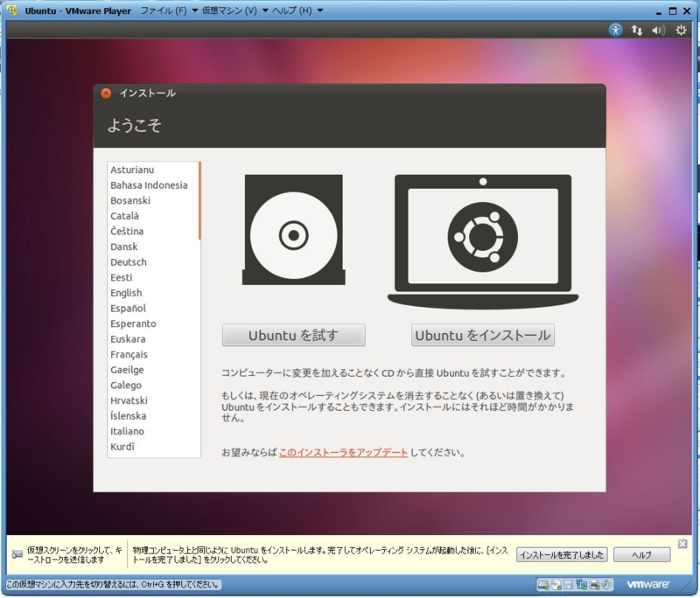Click the printer status icon
700x598 pixels.
pos(594,584)
